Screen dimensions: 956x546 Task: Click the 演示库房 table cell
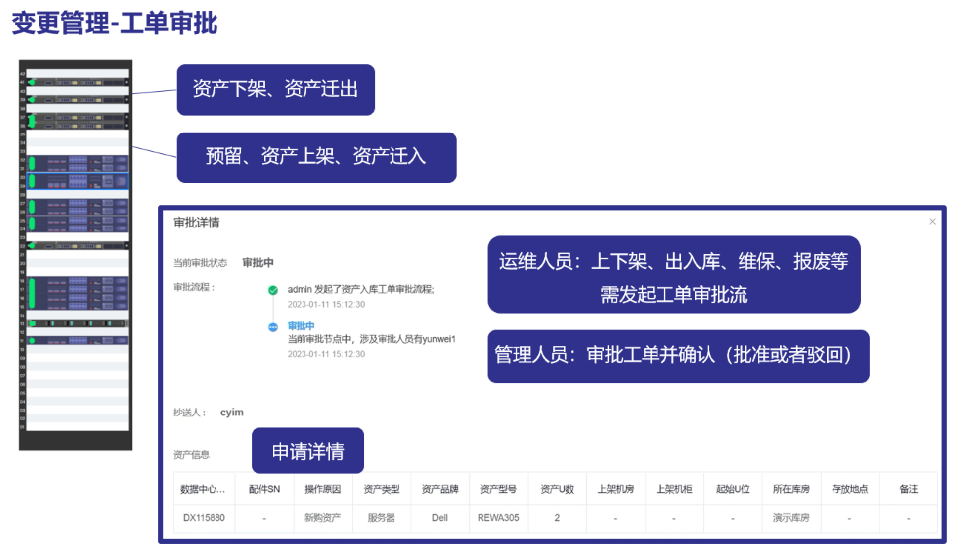point(791,519)
